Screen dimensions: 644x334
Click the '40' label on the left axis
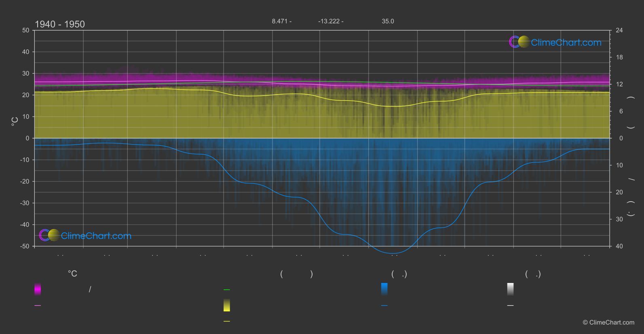point(26,52)
